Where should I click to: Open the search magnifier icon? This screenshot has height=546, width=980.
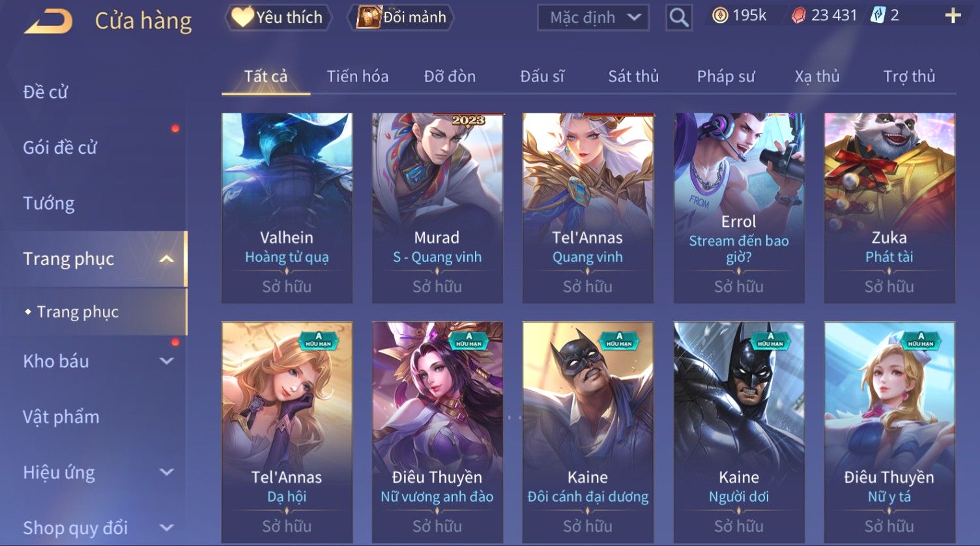(678, 18)
